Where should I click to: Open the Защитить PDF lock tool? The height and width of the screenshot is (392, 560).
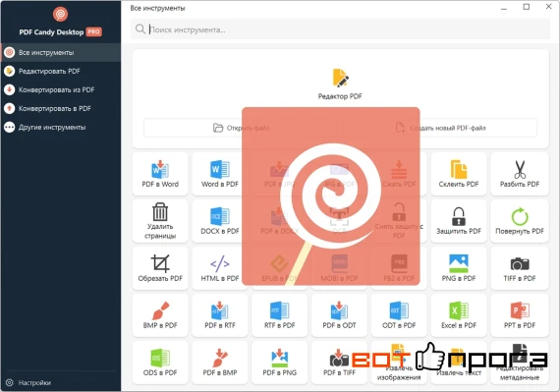(459, 221)
